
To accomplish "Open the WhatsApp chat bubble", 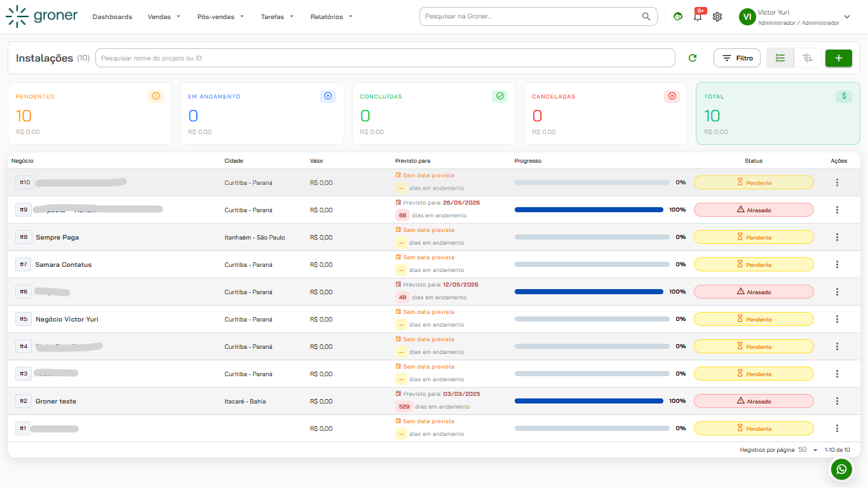I will point(841,469).
